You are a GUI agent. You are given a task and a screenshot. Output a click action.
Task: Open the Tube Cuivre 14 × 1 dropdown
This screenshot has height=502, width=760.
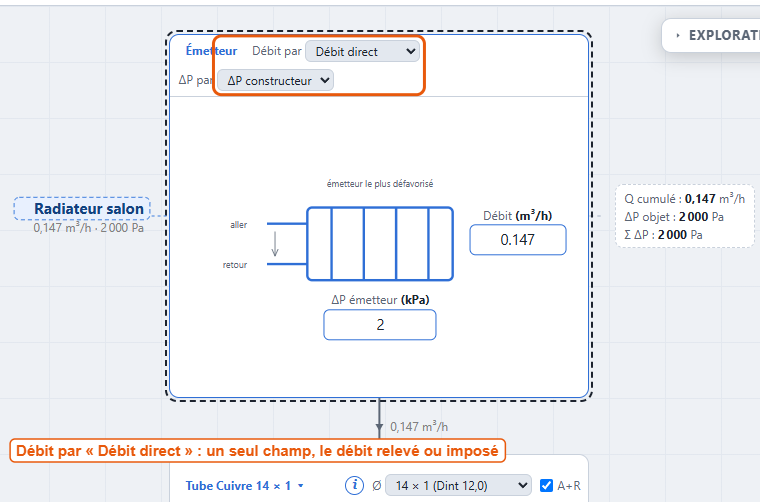point(245,486)
